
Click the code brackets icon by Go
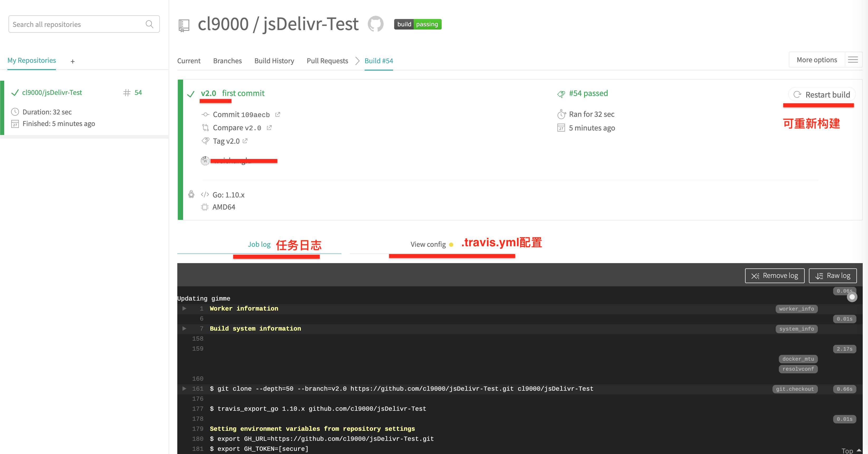pyautogui.click(x=205, y=194)
